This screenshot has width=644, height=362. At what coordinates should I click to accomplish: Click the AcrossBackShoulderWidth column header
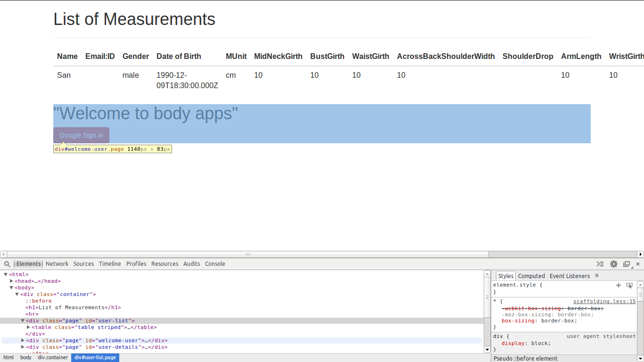(446, 56)
